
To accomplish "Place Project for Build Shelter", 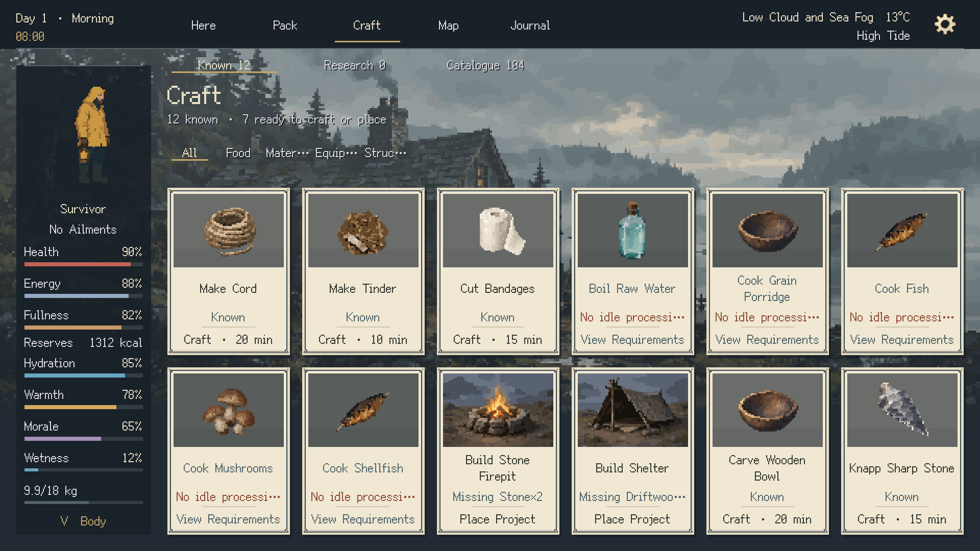I will 632,519.
